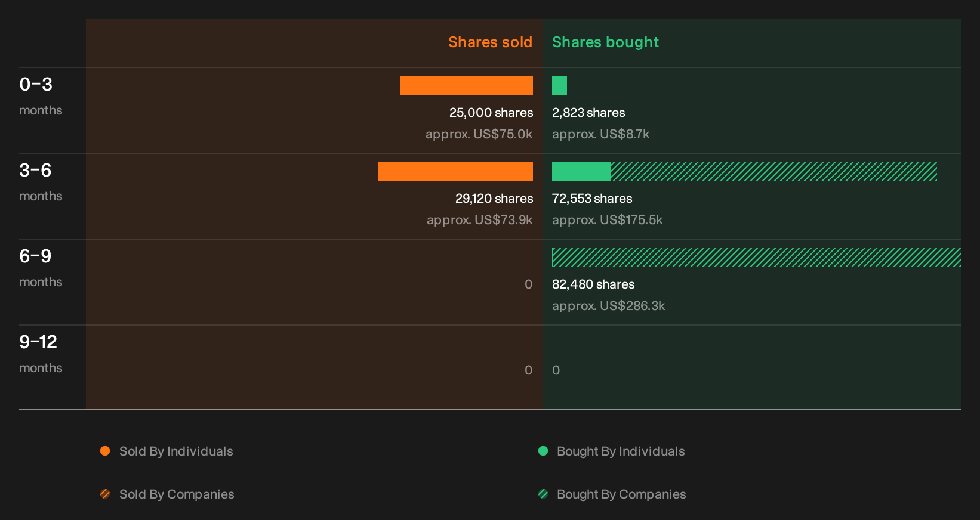Click the "82,480 shares" value
This screenshot has width=980, height=520.
593,284
